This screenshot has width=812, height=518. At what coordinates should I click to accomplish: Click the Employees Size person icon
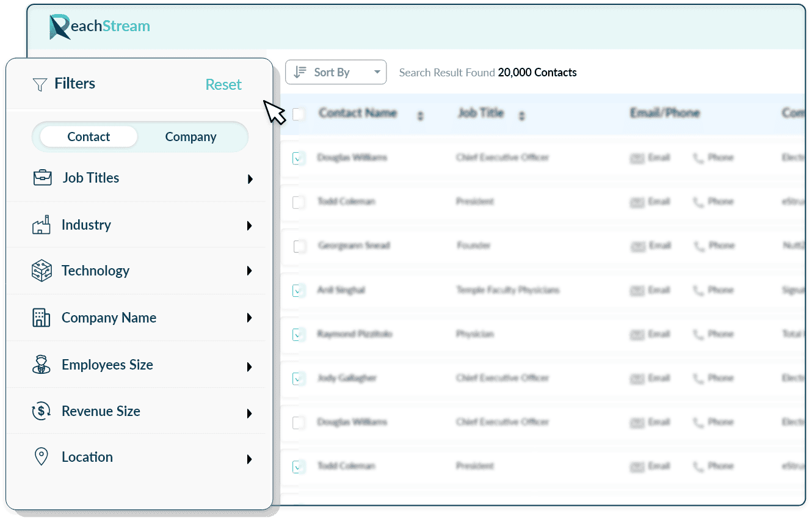[x=41, y=365]
